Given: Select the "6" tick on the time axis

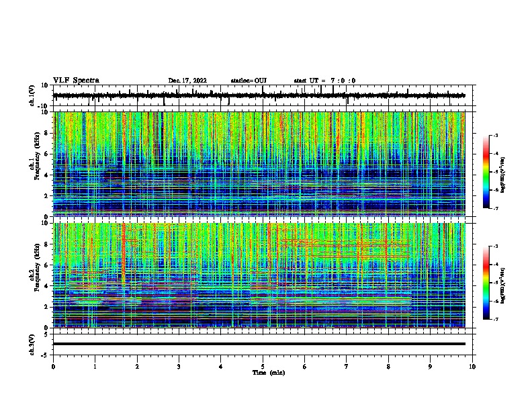Looking at the screenshot, I should pos(305,366).
